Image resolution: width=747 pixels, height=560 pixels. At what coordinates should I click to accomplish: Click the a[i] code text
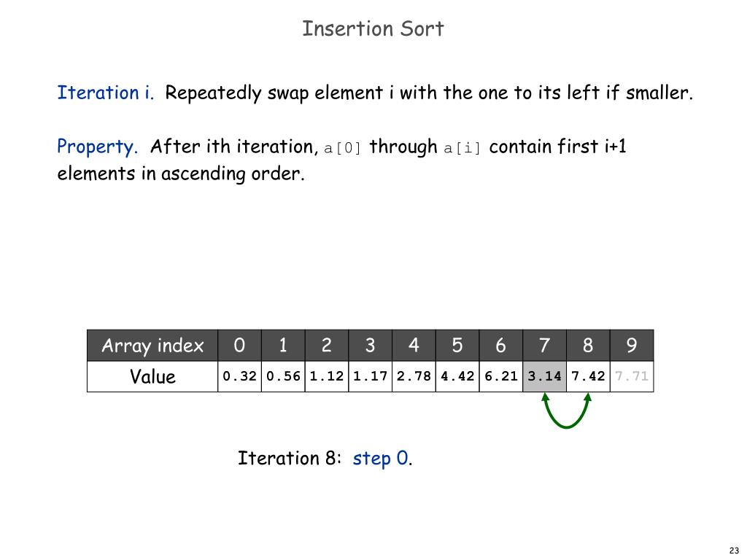point(462,148)
